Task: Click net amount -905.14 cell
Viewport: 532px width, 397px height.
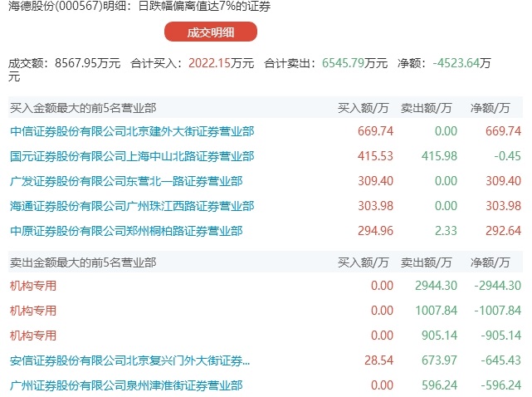Action: [501, 336]
